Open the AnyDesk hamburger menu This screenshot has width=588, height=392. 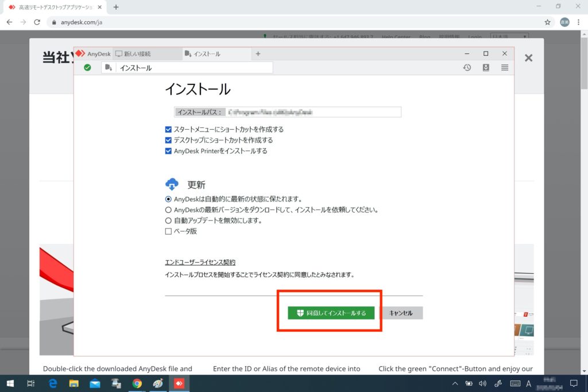tap(505, 68)
